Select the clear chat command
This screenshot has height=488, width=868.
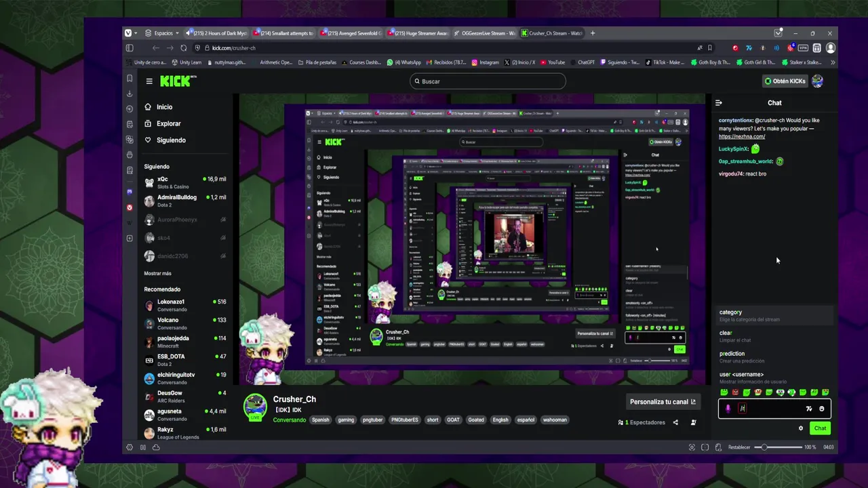click(x=774, y=336)
